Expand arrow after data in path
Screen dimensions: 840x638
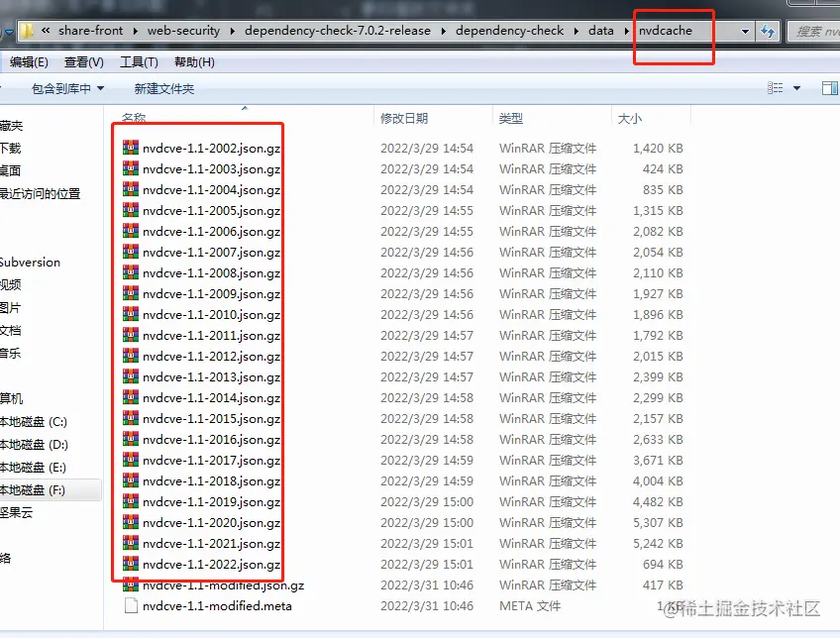coord(627,31)
